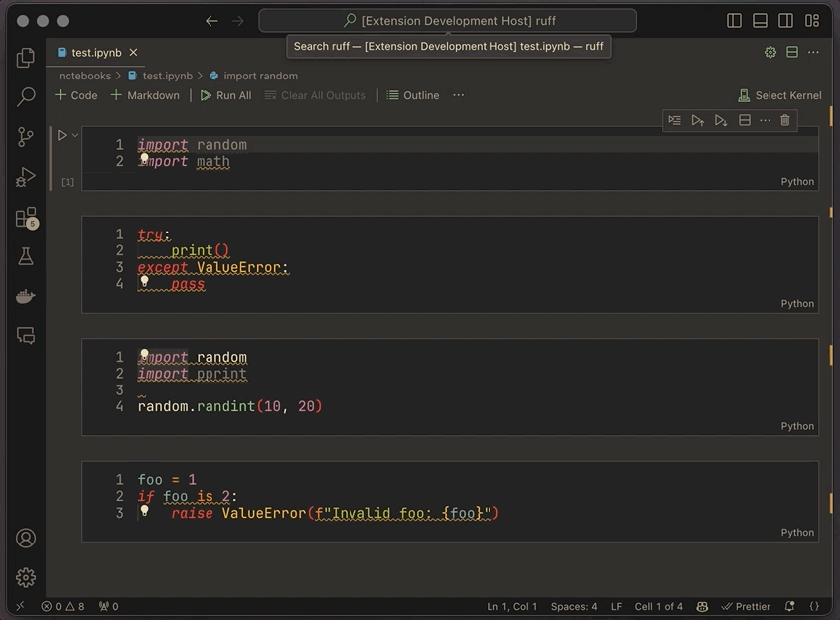The image size is (840, 620).
Task: Close the test.ipynb tab
Action: pyautogui.click(x=133, y=52)
